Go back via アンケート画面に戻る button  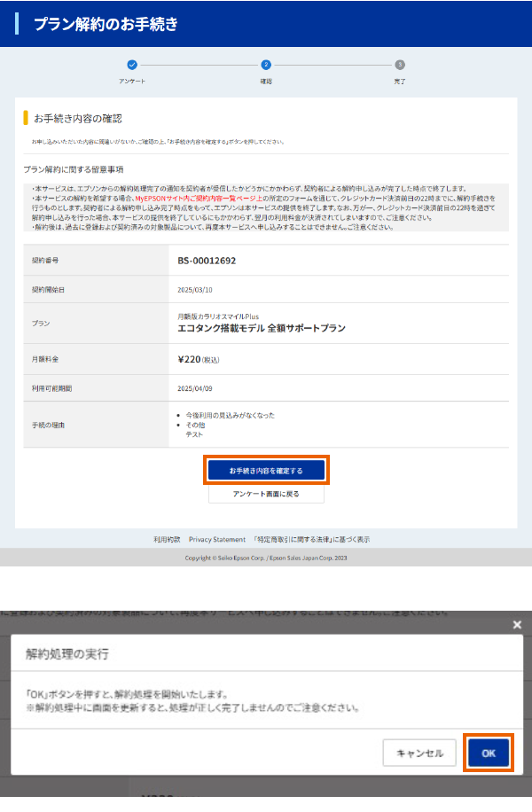coord(266,494)
